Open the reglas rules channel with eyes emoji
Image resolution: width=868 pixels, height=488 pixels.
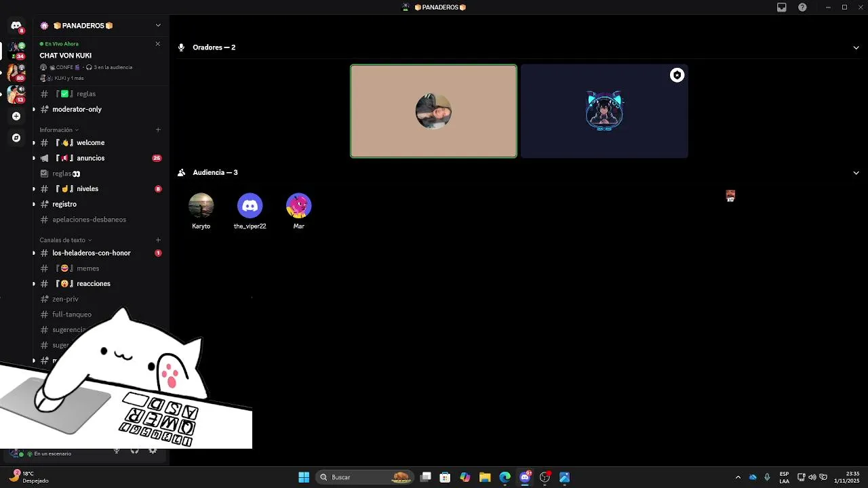(x=100, y=174)
